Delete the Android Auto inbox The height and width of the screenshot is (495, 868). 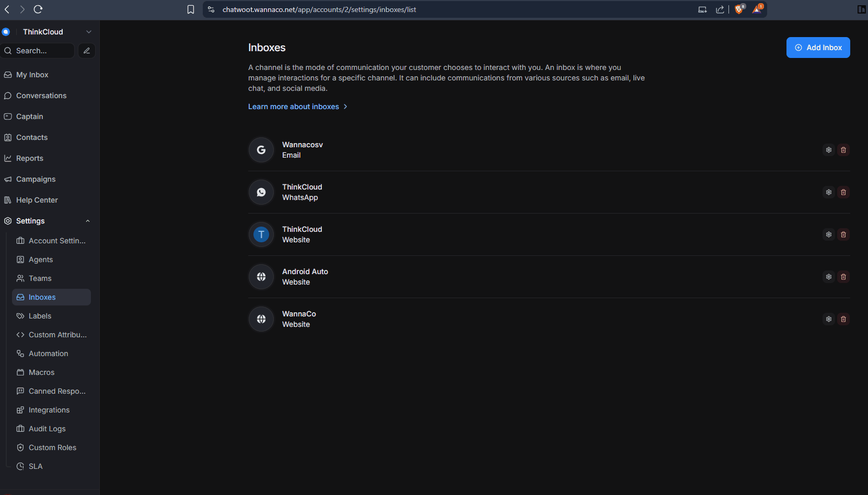point(843,277)
